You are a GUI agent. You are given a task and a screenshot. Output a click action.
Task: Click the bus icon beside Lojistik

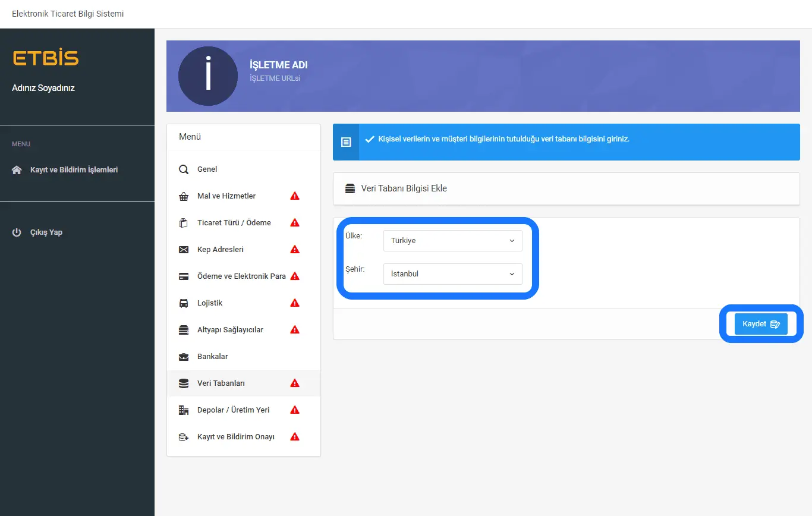click(x=184, y=303)
